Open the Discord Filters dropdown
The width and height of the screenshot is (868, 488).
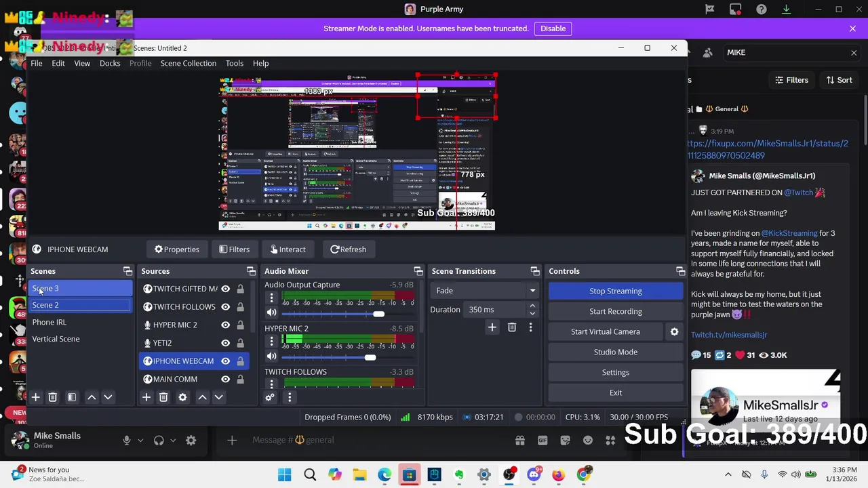point(791,80)
